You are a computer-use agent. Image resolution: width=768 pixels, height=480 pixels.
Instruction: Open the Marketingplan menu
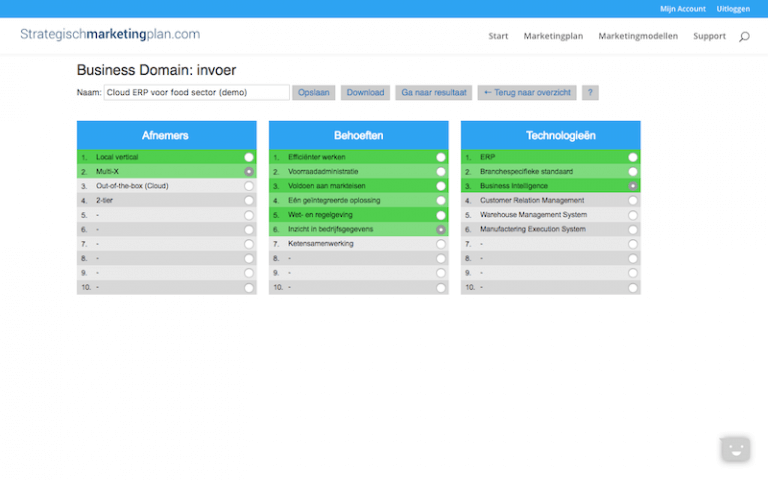click(x=553, y=36)
